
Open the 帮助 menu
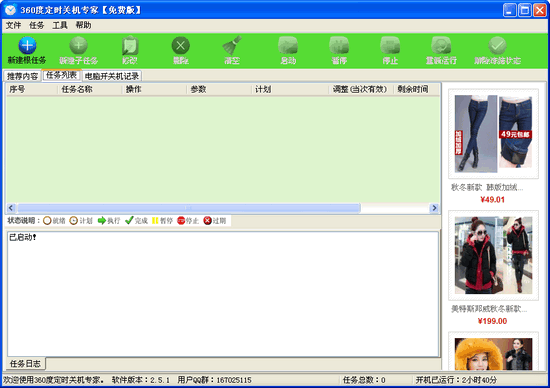point(83,25)
